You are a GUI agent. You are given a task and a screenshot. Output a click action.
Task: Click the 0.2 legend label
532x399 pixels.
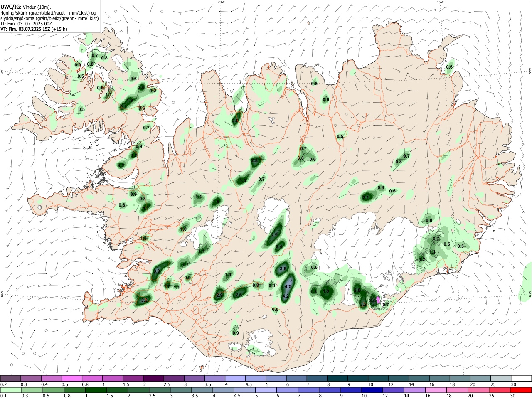(x=3, y=384)
